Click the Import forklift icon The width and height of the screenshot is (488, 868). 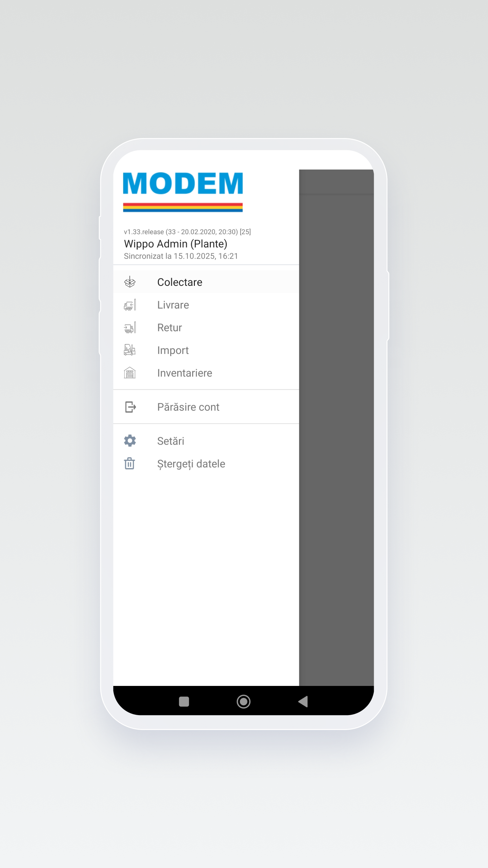click(130, 350)
